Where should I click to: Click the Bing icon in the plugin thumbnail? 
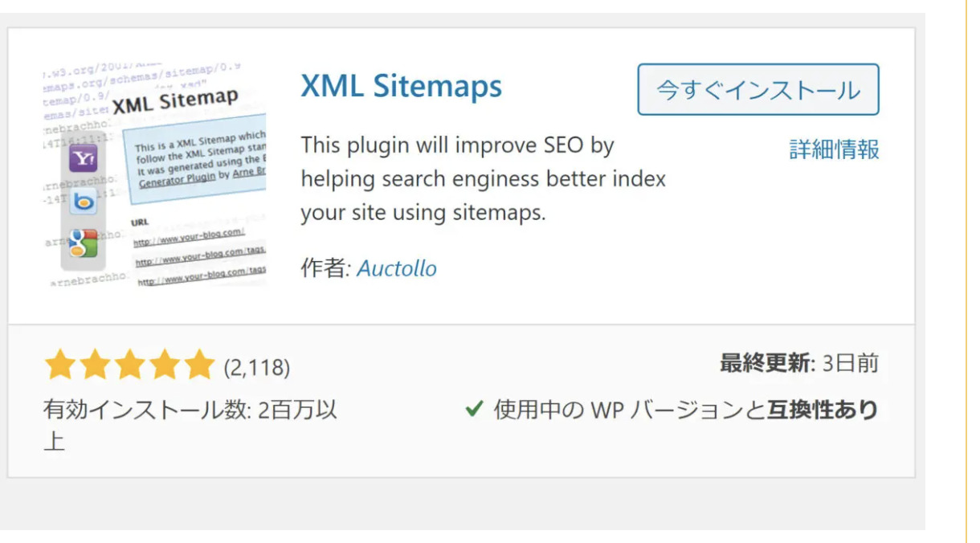pyautogui.click(x=83, y=201)
